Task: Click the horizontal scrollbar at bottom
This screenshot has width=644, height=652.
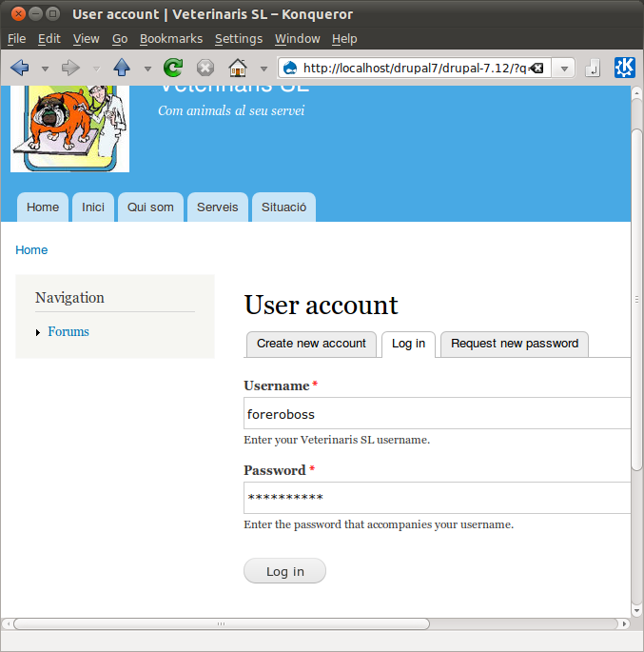Action: point(221,624)
